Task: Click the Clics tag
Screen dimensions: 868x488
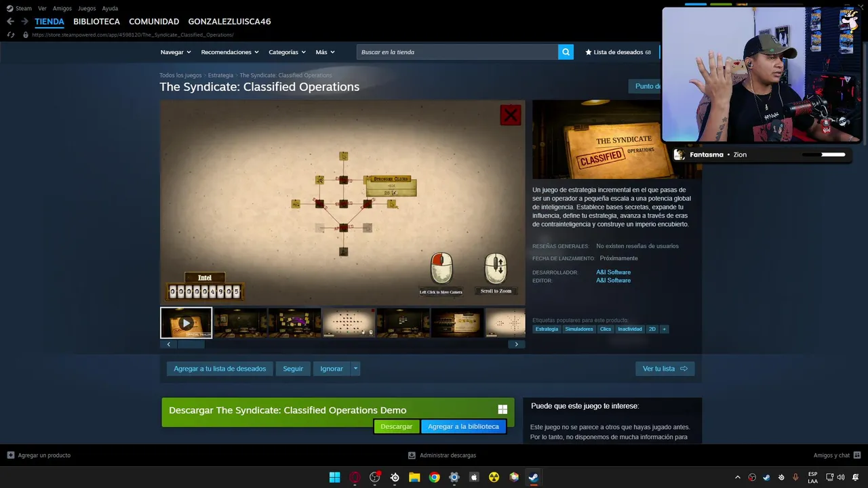Action: coord(606,329)
